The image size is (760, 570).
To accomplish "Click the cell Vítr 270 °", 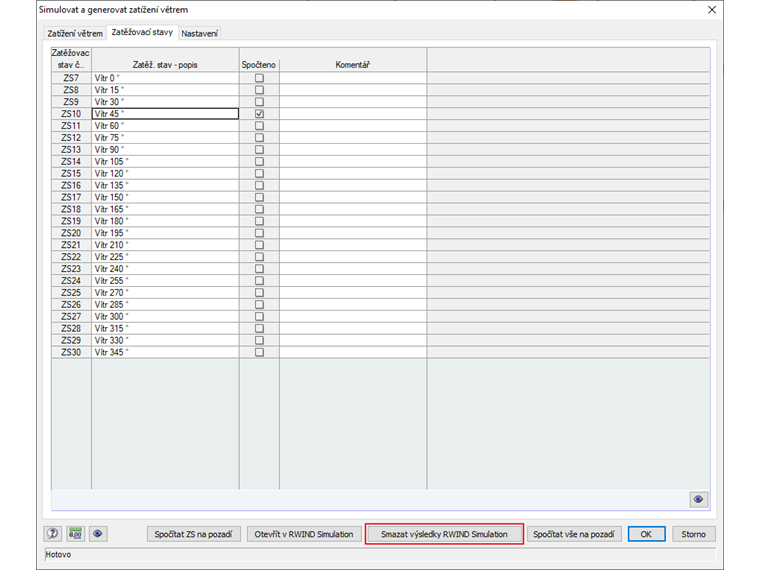I will 165,293.
